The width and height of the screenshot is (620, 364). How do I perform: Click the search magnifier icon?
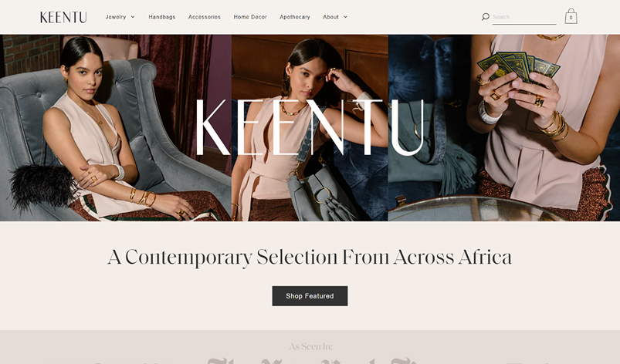coord(485,17)
